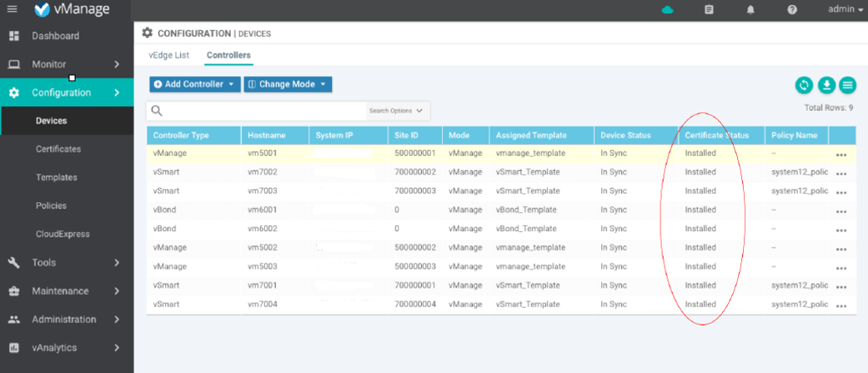The width and height of the screenshot is (868, 373).
Task: Click the Dashboard icon in sidebar
Action: tap(14, 36)
